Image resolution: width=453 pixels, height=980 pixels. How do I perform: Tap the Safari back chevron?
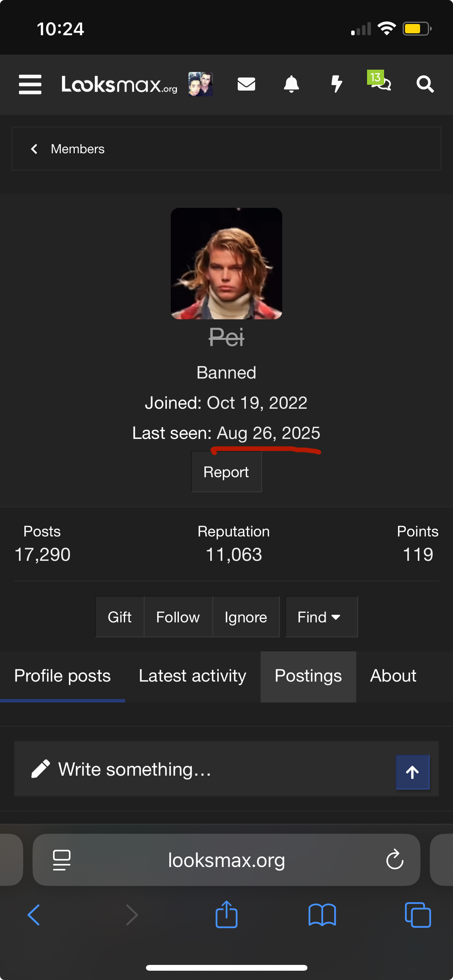pyautogui.click(x=34, y=915)
